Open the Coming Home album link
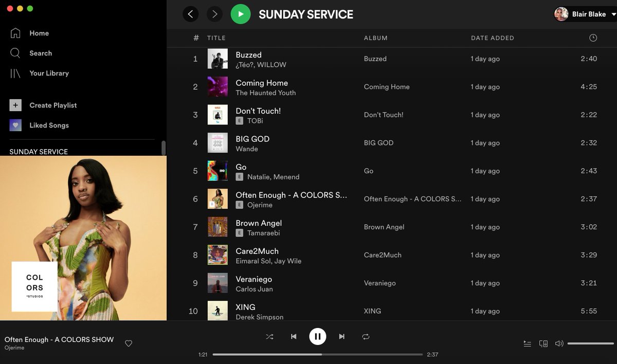The image size is (617, 364). pyautogui.click(x=387, y=87)
